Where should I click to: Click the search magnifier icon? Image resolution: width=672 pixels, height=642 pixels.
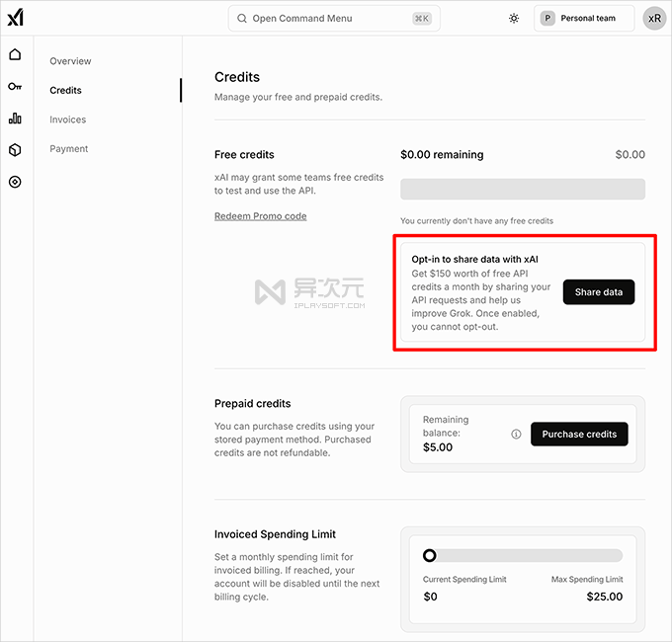pyautogui.click(x=242, y=19)
